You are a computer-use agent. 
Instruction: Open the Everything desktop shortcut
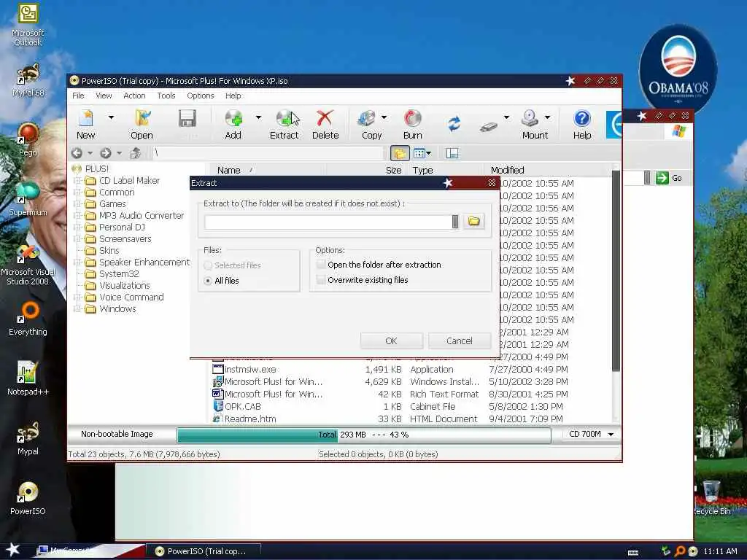28,319
